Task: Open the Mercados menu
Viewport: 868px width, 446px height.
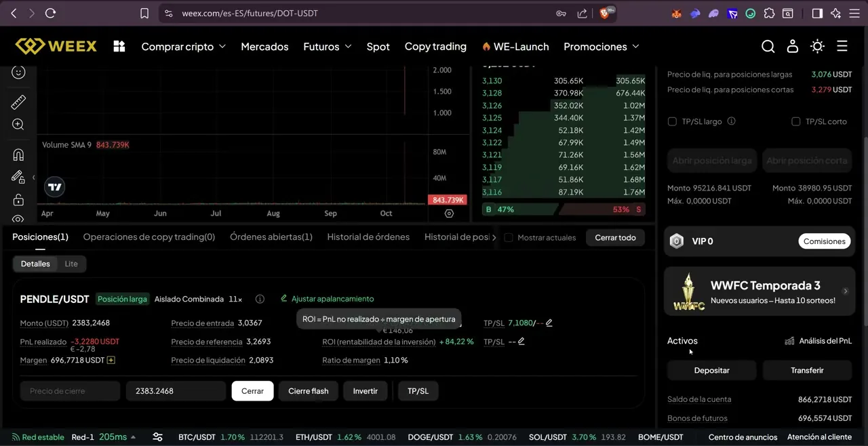Action: (264, 46)
